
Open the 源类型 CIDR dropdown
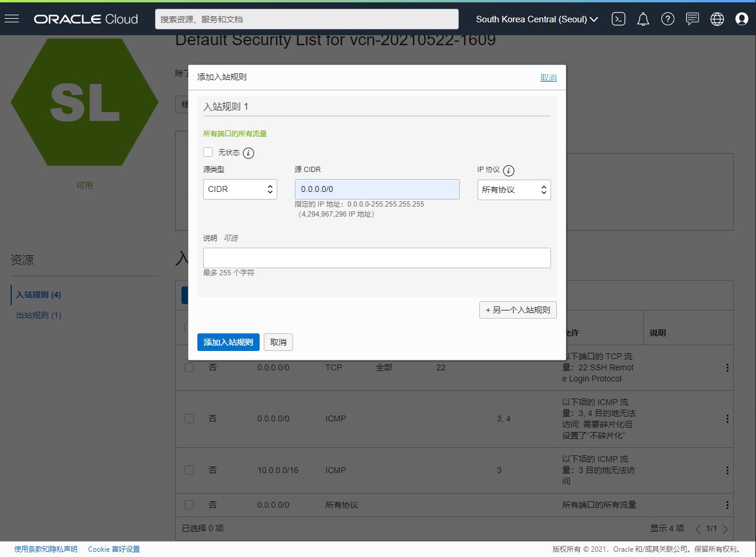pyautogui.click(x=240, y=190)
